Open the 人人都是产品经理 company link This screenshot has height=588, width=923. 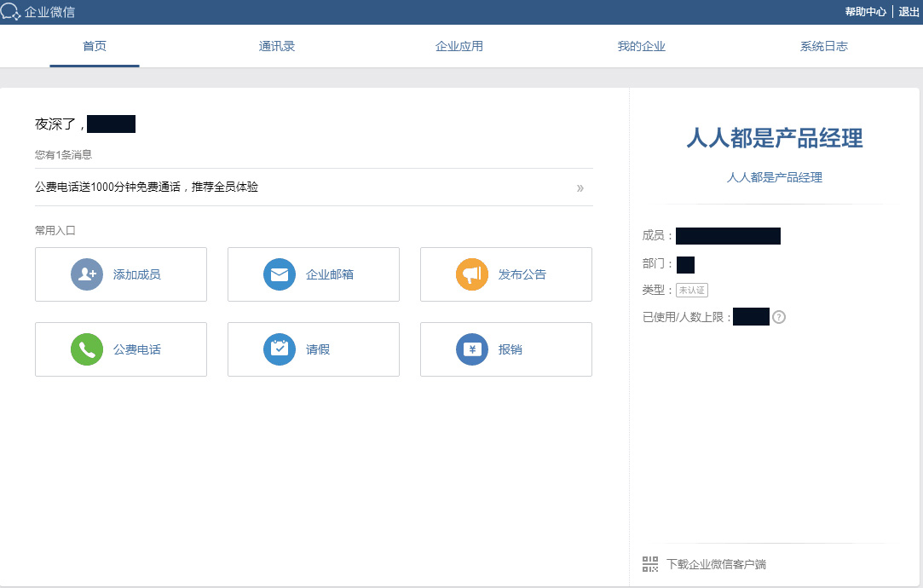(774, 177)
